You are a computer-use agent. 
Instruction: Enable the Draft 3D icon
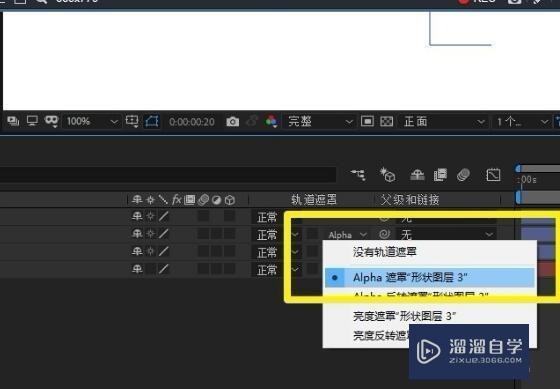coord(388,175)
